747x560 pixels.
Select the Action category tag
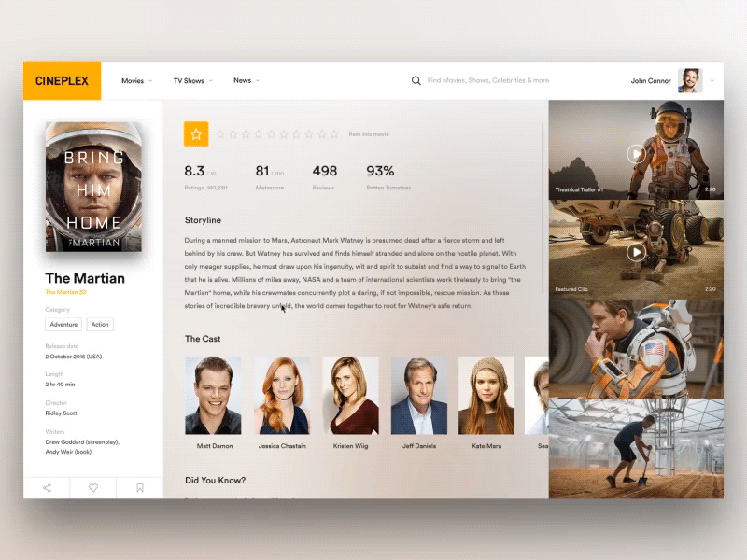pos(100,324)
